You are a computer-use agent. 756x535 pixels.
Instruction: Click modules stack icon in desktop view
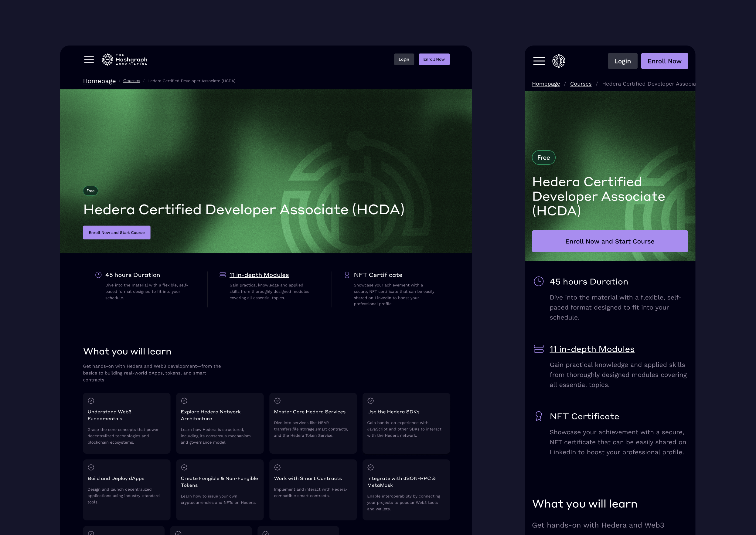(x=223, y=275)
